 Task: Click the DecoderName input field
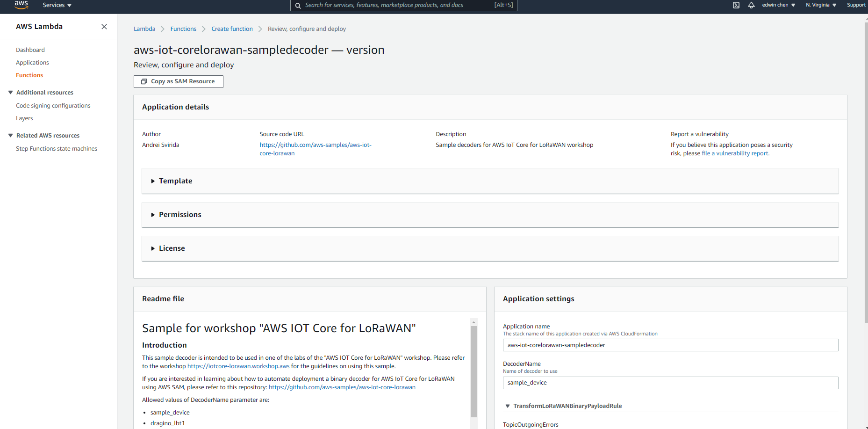[670, 383]
